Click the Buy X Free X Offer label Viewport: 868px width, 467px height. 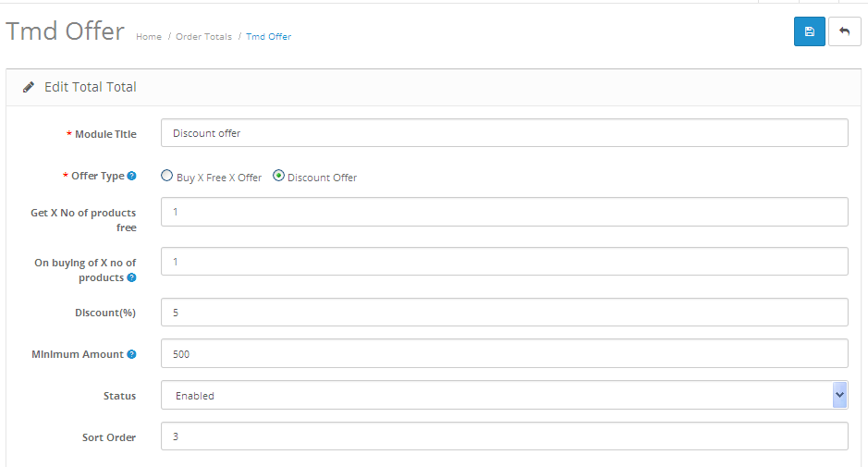pyautogui.click(x=219, y=178)
